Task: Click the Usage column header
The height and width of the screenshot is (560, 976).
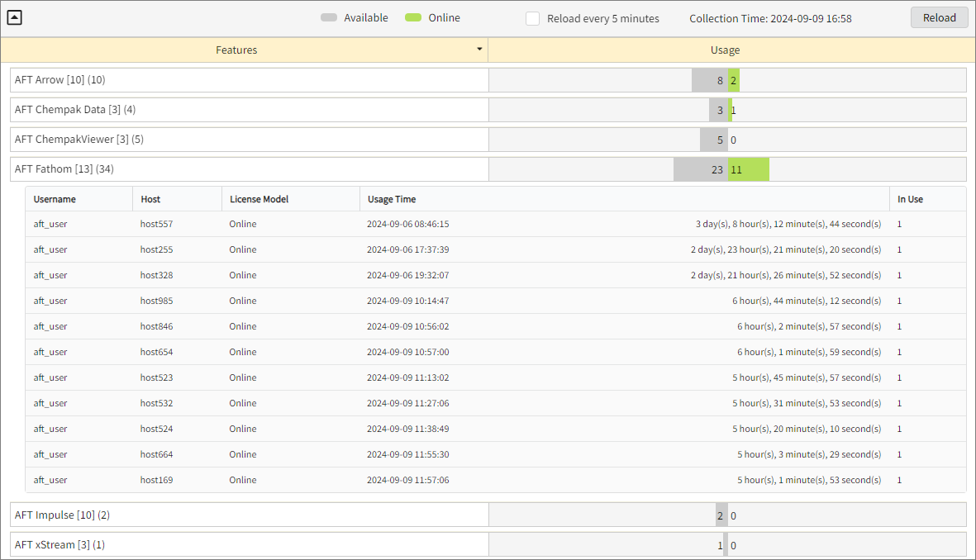Action: pos(725,50)
